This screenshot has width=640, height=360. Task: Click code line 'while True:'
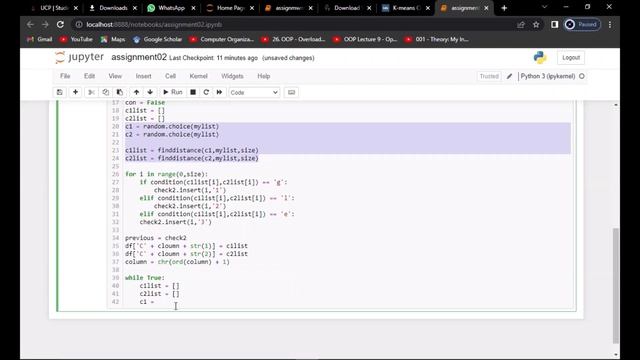145,278
